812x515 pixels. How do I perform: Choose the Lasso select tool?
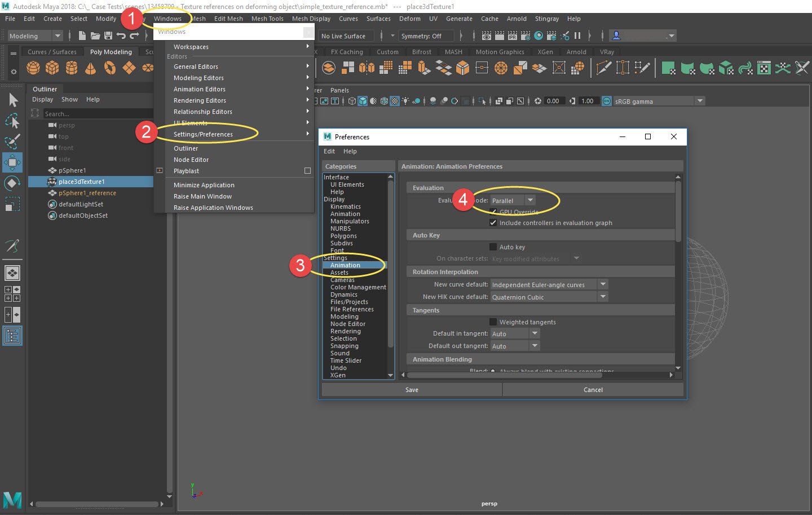click(12, 121)
